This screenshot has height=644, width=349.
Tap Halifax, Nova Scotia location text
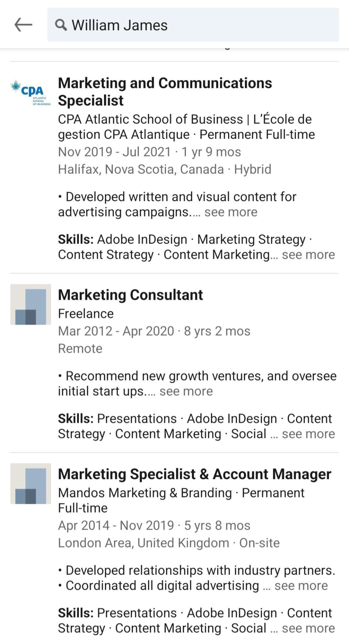(141, 169)
